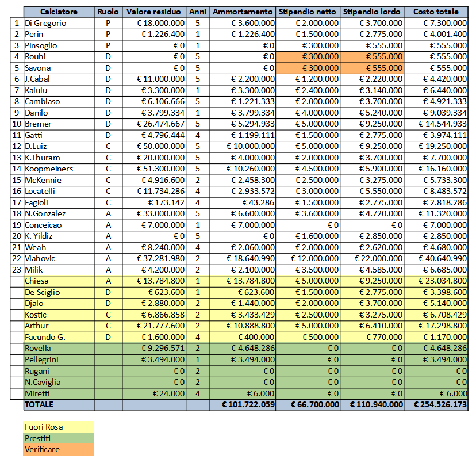
Task: Click Chiesa's Costo totale € 23.034.800
Action: [x=436, y=281]
